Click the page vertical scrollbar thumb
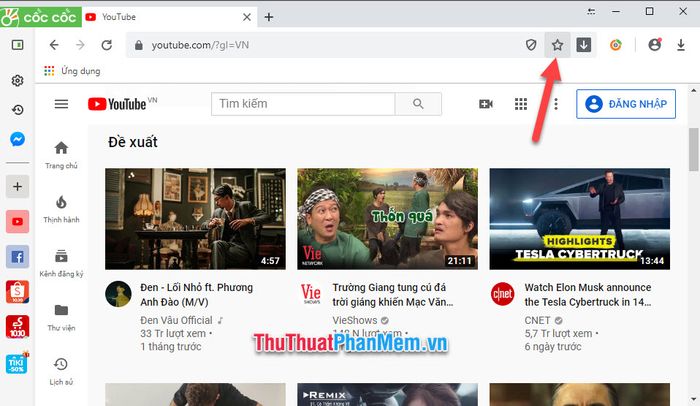The image size is (700, 406). pos(694,149)
